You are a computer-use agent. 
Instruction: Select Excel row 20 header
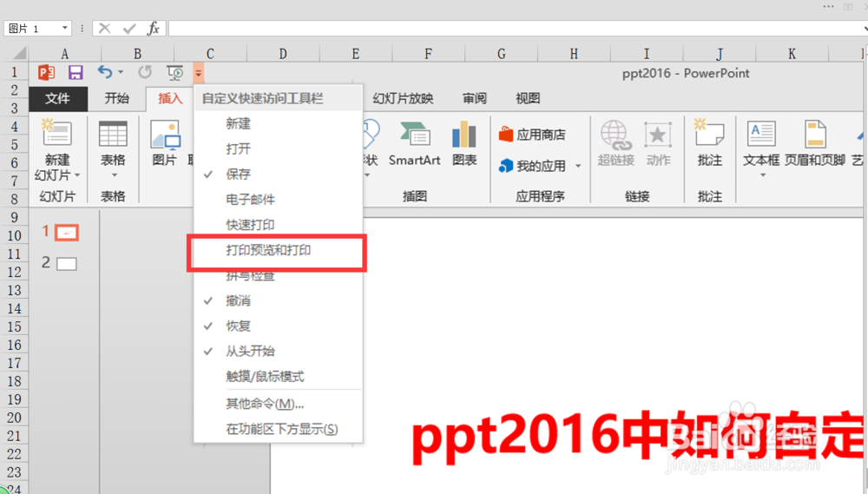15,418
